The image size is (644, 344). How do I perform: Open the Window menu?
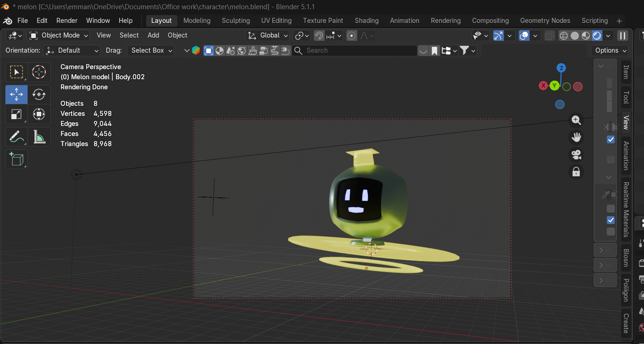(98, 21)
